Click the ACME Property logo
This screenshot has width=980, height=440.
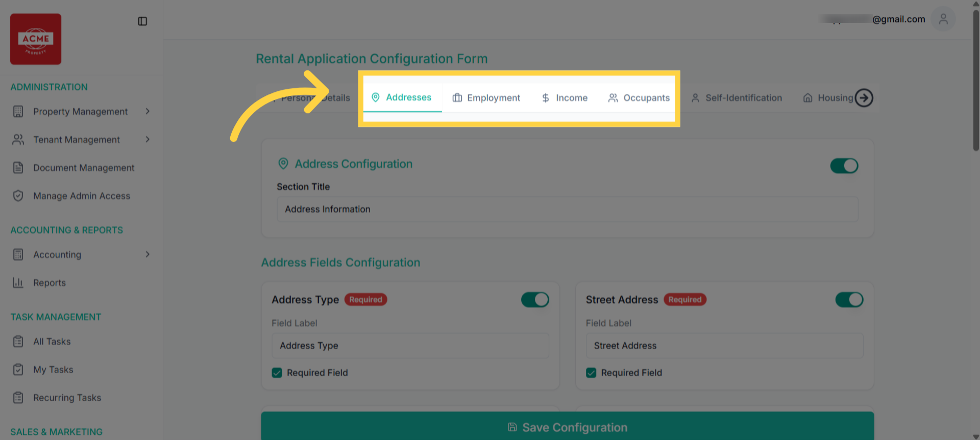pos(36,39)
